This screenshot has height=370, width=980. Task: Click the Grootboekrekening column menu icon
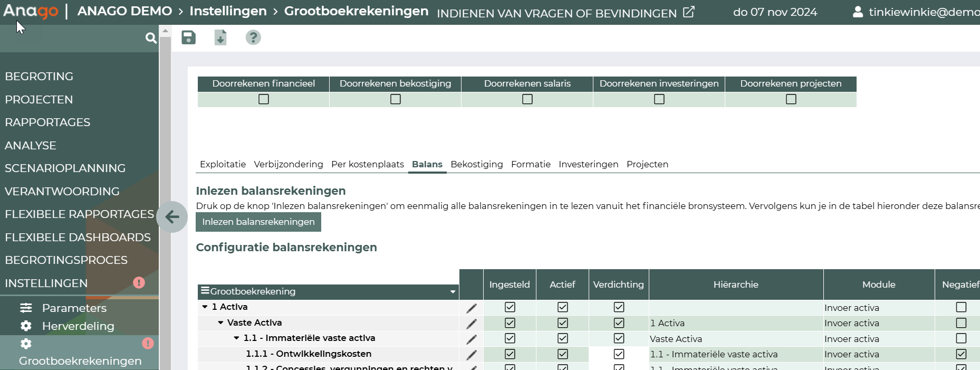pos(205,290)
